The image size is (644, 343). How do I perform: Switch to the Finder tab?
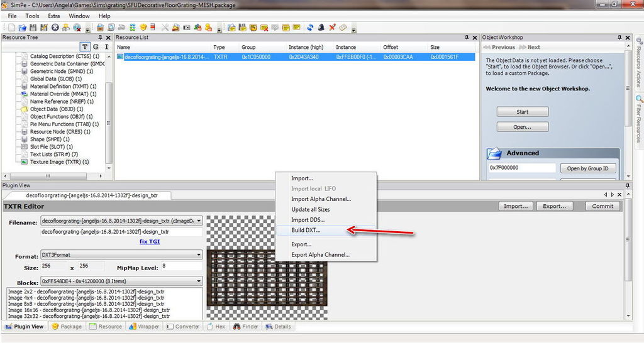tap(246, 327)
